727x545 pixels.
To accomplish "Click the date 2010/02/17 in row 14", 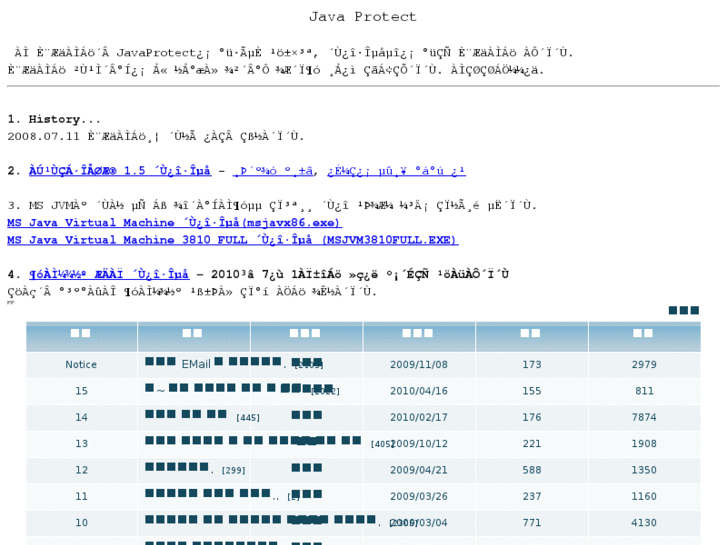I will pyautogui.click(x=419, y=417).
